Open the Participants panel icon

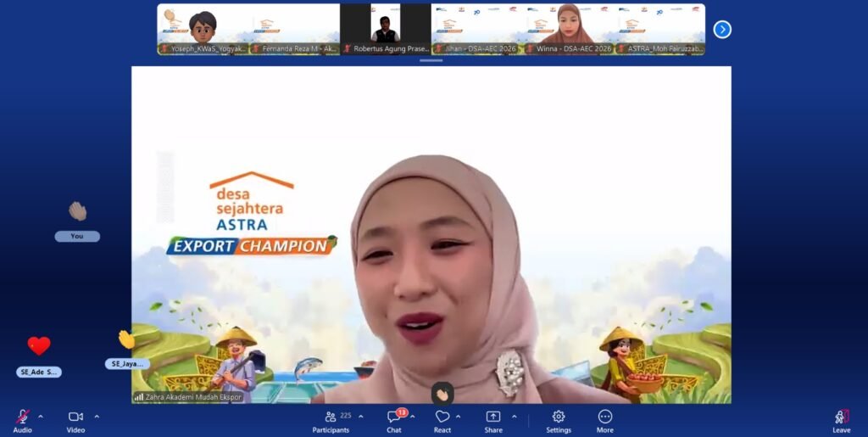(331, 417)
